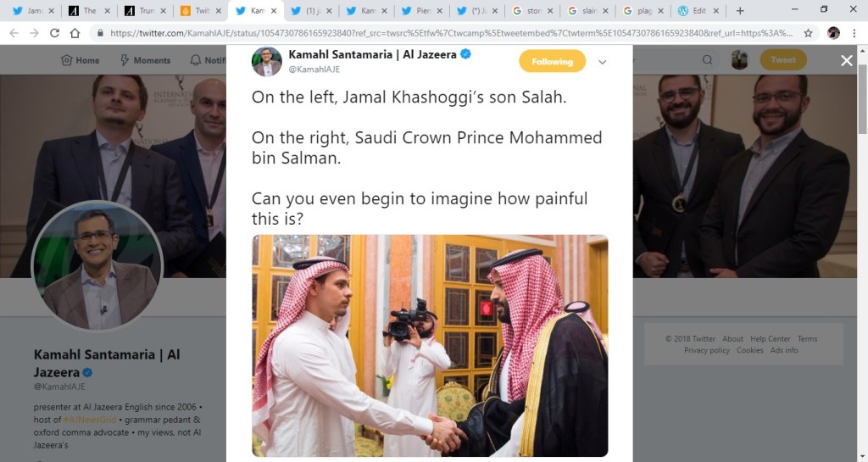Switch to the Google 'plagi' tab
The width and height of the screenshot is (868, 462).
(640, 11)
